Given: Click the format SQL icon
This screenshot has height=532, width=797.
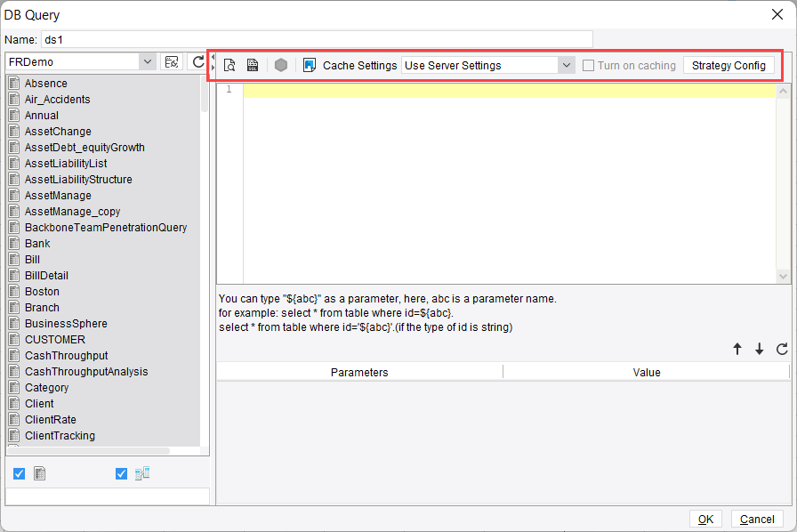Looking at the screenshot, I should 252,64.
